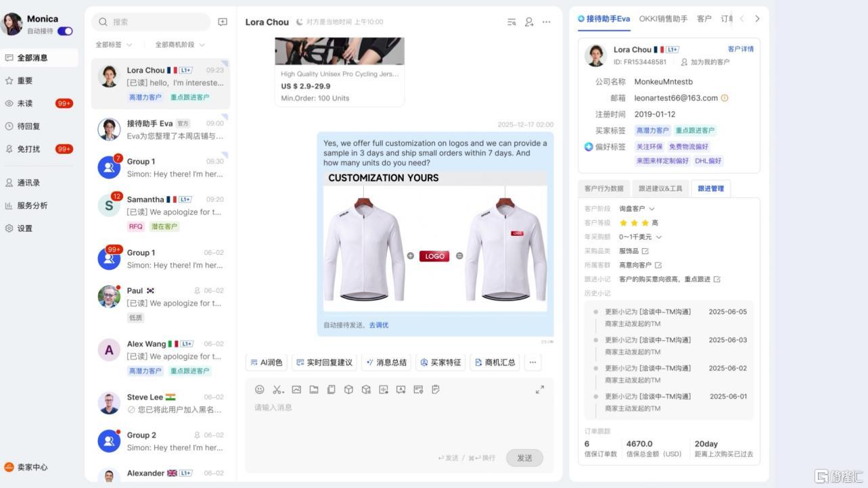
Task: Toggle the 自动接待 auto-reception switch
Action: click(x=65, y=31)
